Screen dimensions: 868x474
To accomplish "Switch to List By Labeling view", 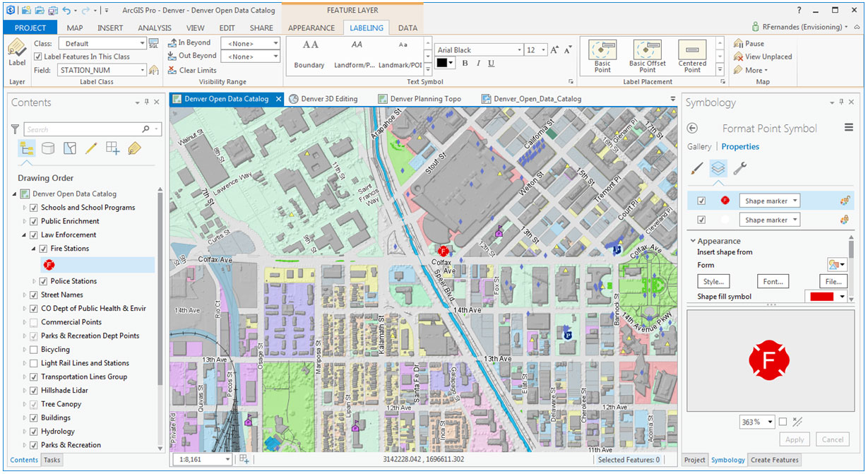I will click(134, 148).
